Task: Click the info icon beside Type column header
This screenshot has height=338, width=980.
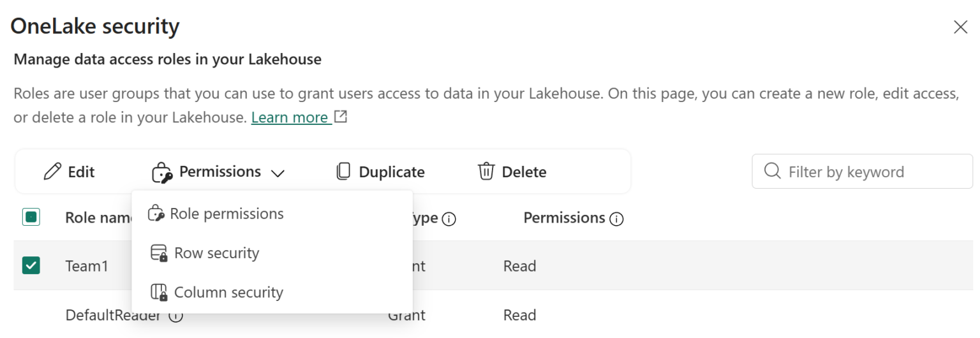Action: tap(449, 219)
